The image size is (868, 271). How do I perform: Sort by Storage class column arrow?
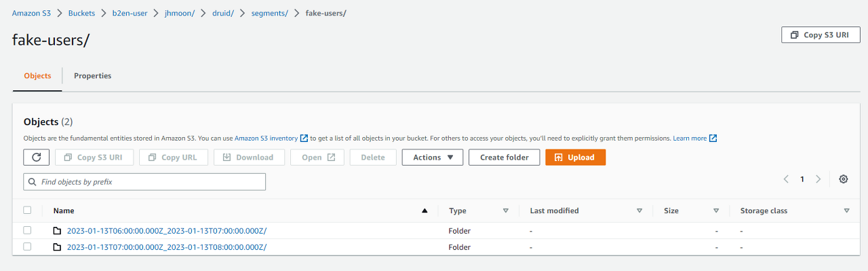point(846,211)
